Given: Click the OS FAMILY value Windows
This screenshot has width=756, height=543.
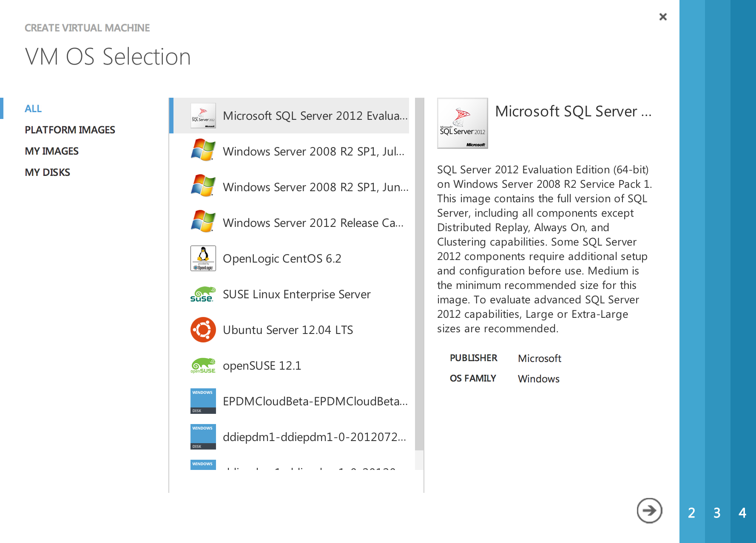Looking at the screenshot, I should (539, 379).
